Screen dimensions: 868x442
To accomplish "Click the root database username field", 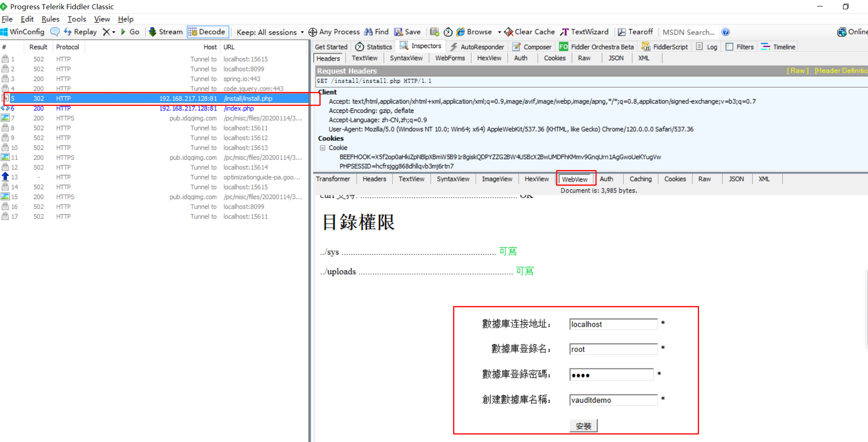I will pos(613,349).
